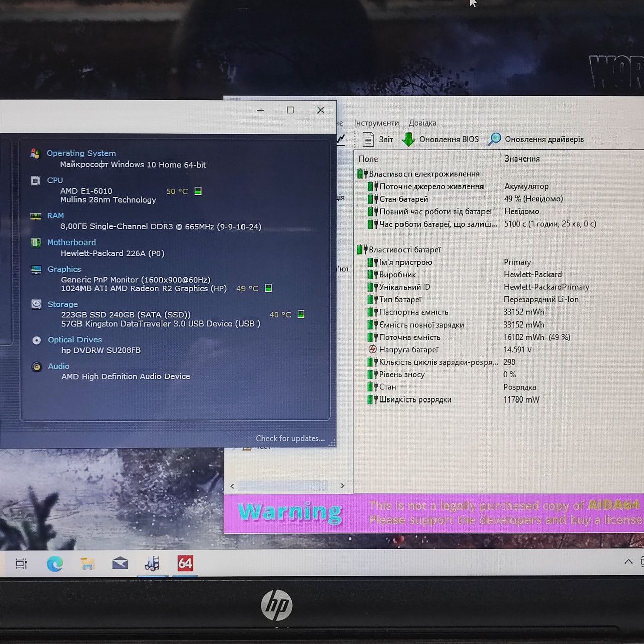The height and width of the screenshot is (644, 644).
Task: Open the Graphics section link in Speccy
Action: coord(64,269)
